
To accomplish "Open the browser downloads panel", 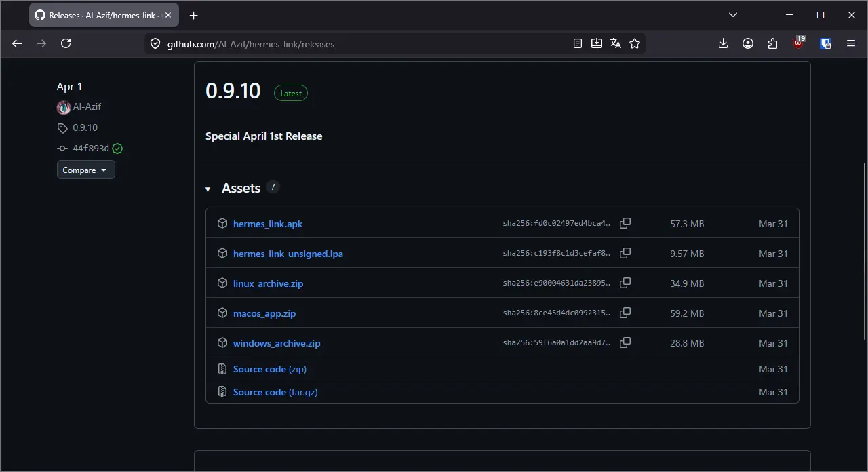I will (x=723, y=43).
